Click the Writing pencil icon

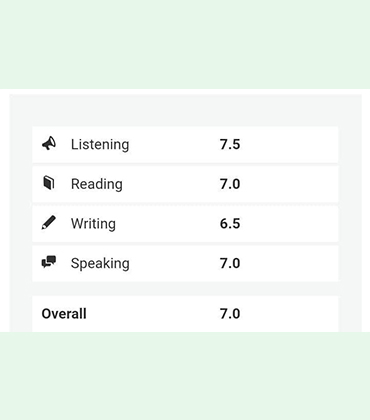tap(49, 223)
